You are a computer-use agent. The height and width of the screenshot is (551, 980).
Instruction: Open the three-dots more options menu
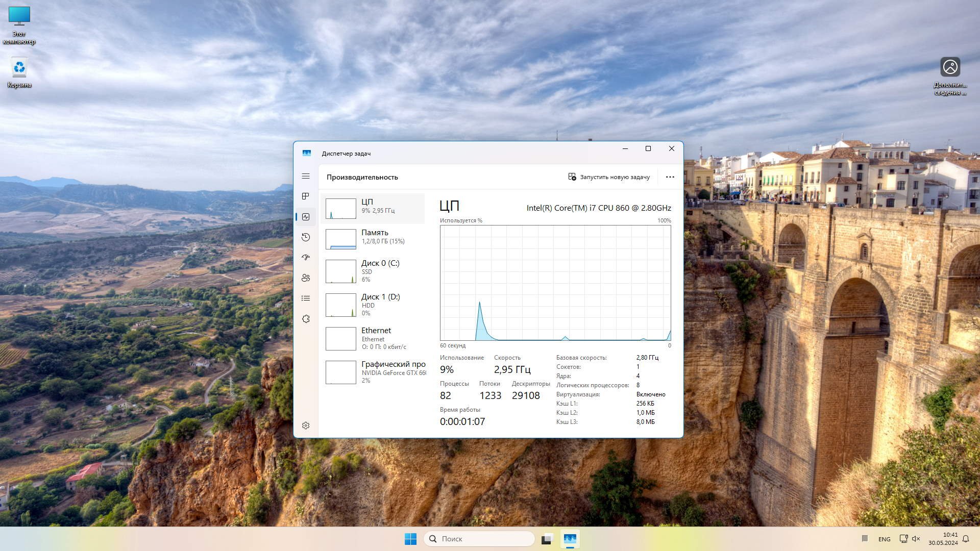point(670,177)
